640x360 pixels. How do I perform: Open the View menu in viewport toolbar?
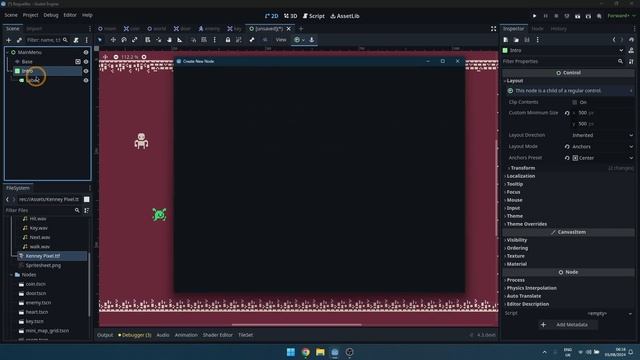[281, 40]
